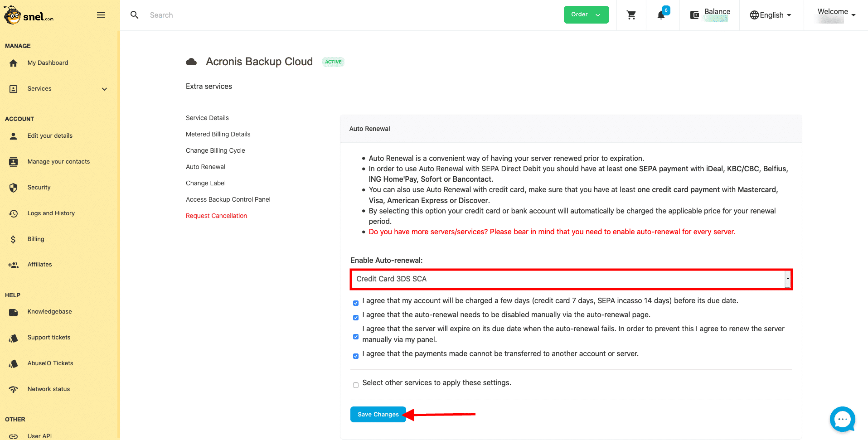This screenshot has height=440, width=868.
Task: Click the AbuseIO Tickets icon
Action: pos(14,363)
